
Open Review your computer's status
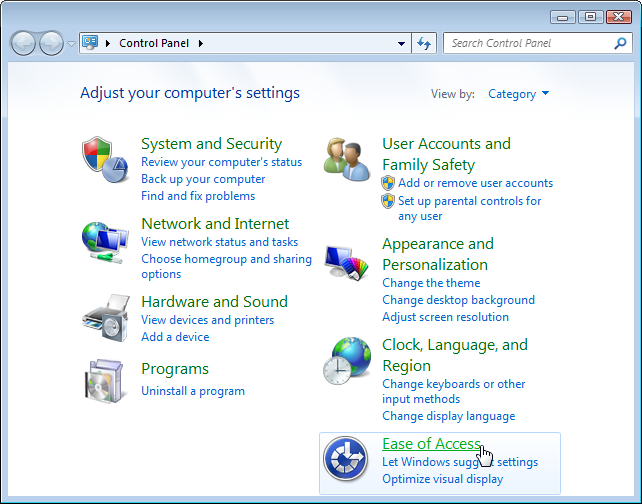(x=222, y=162)
